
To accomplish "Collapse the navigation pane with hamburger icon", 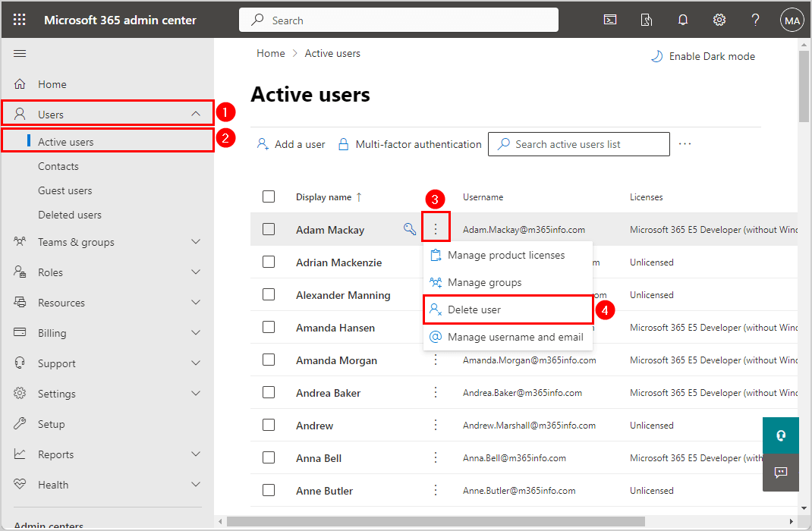I will (x=20, y=53).
